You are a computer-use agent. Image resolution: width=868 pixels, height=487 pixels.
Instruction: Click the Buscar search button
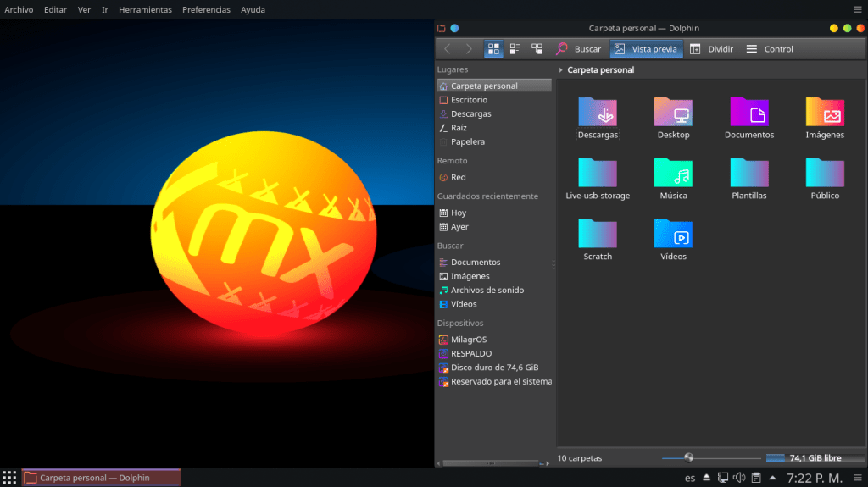[578, 49]
